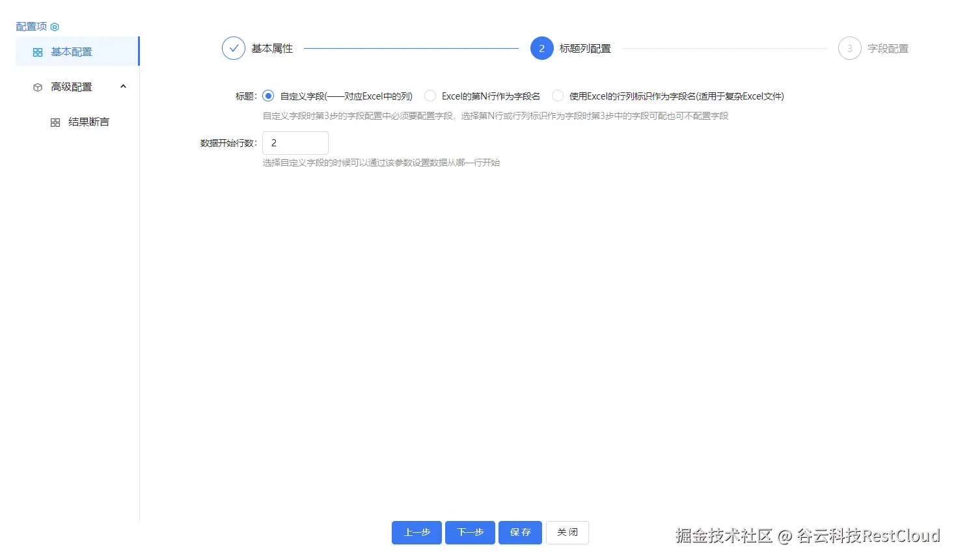Click the 上一步 button
956x560 pixels.
pos(417,532)
